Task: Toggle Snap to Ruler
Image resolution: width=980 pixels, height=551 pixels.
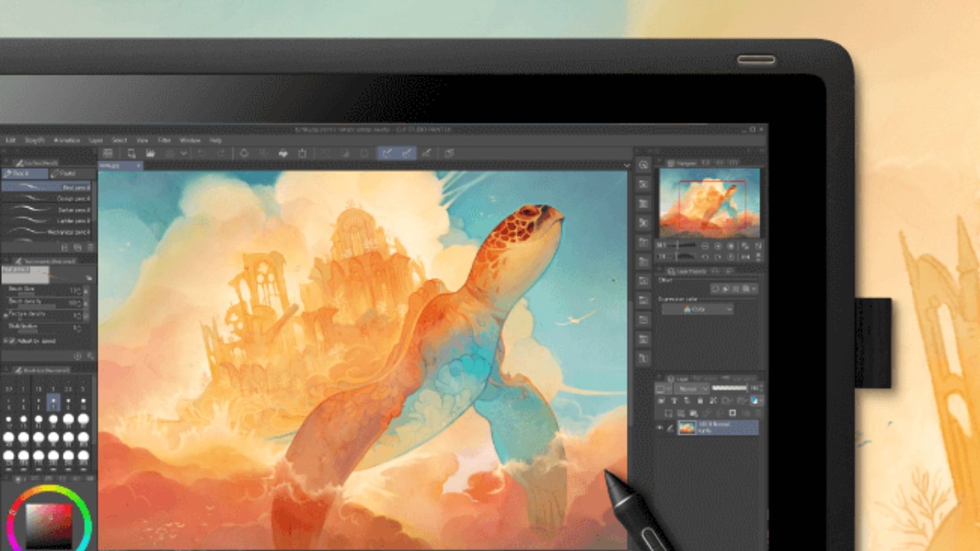Action: pyautogui.click(x=386, y=153)
